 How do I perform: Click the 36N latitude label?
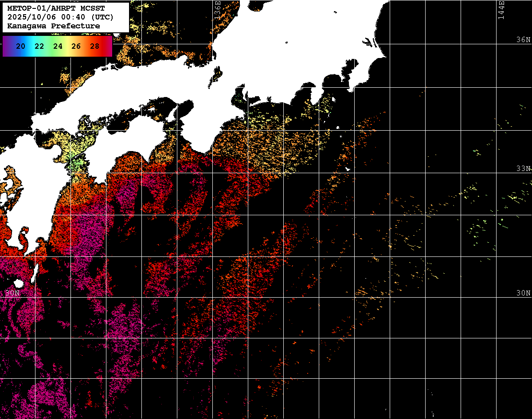click(523, 40)
